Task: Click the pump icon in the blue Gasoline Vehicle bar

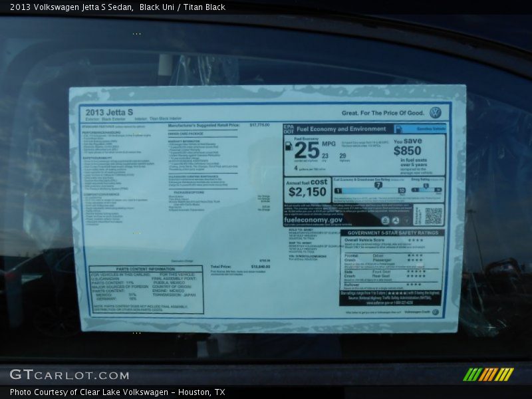Action: pyautogui.click(x=398, y=129)
